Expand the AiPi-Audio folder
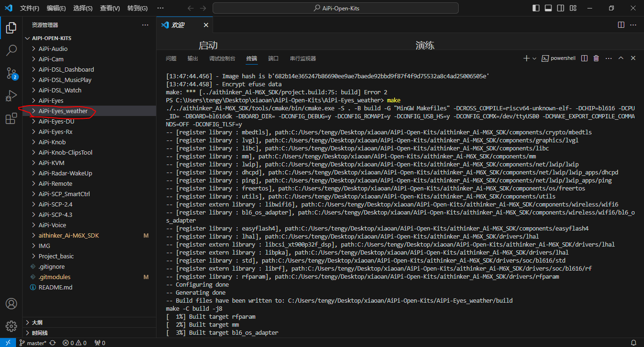The image size is (644, 347). click(90, 49)
